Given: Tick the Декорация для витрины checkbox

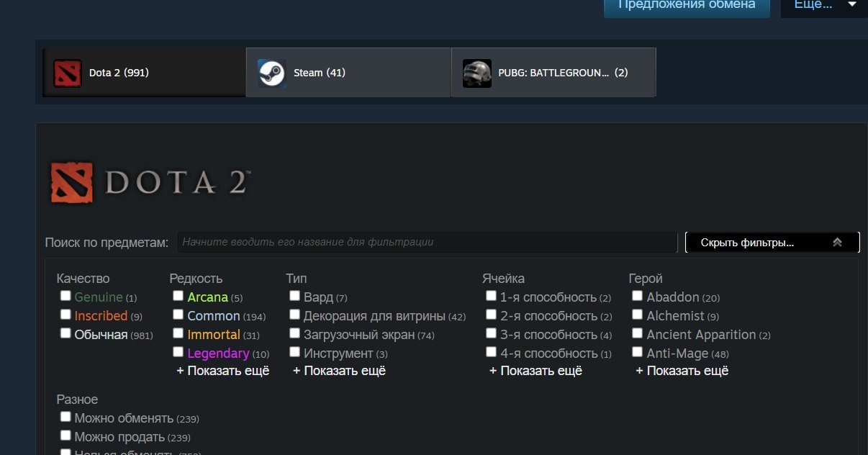Looking at the screenshot, I should coord(294,315).
